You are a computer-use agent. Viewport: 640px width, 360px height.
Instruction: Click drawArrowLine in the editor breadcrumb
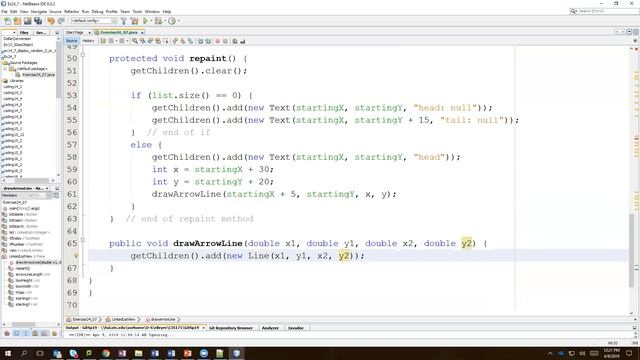pyautogui.click(x=163, y=319)
